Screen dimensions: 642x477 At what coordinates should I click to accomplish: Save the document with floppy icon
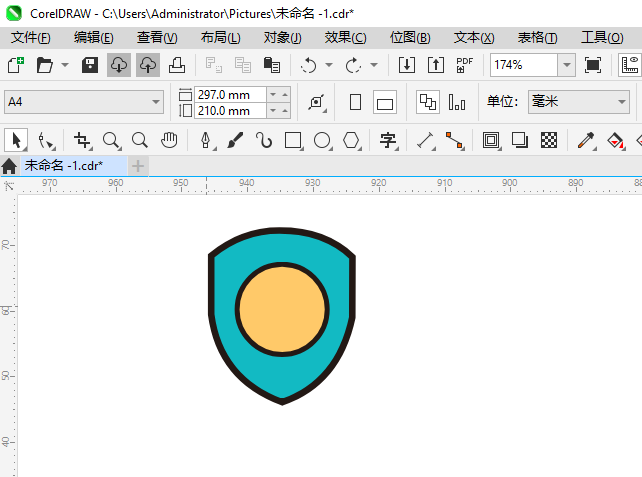click(90, 65)
